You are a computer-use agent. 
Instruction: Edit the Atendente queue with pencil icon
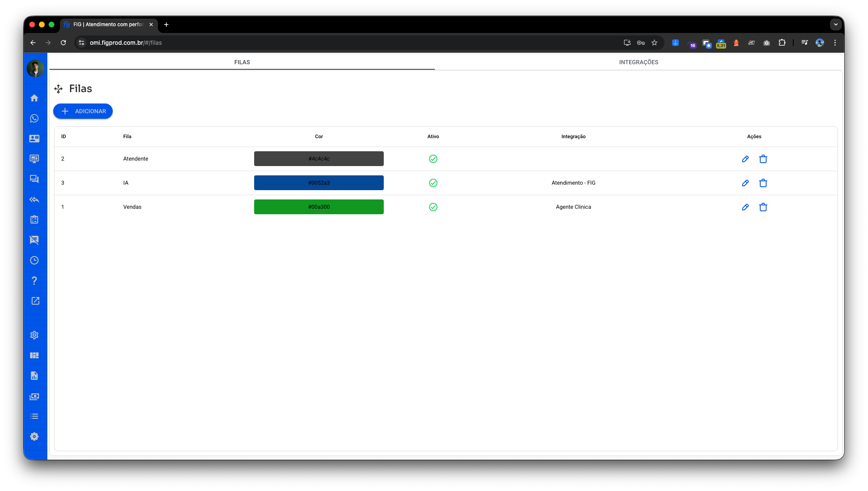pos(745,159)
